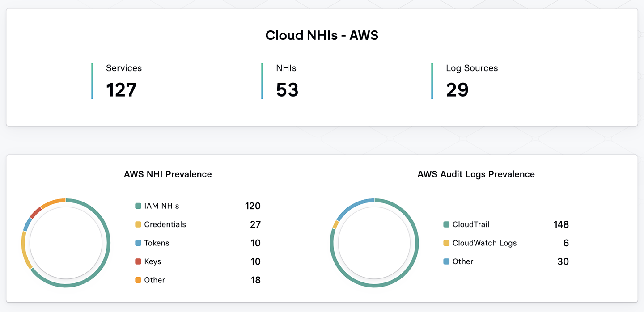Select the Tokens count "10"

255,243
